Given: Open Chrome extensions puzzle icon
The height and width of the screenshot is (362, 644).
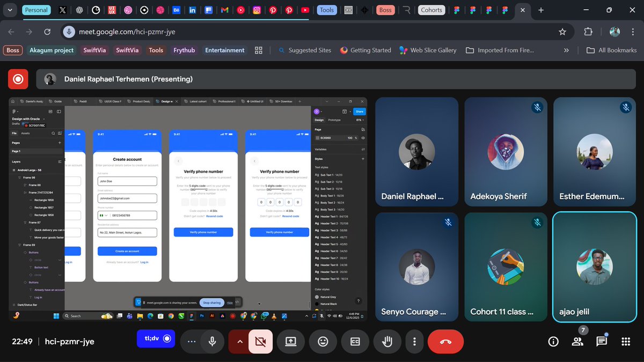Looking at the screenshot, I should [x=588, y=32].
